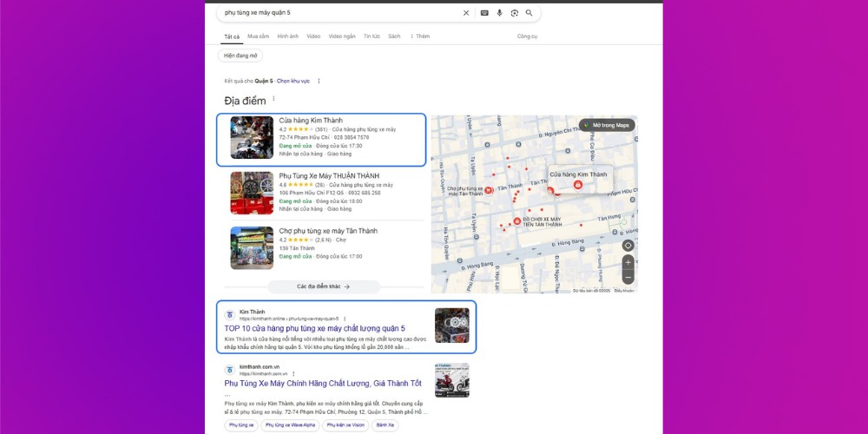Open the on-screen keyboard input tool
The image size is (868, 434).
(x=484, y=13)
